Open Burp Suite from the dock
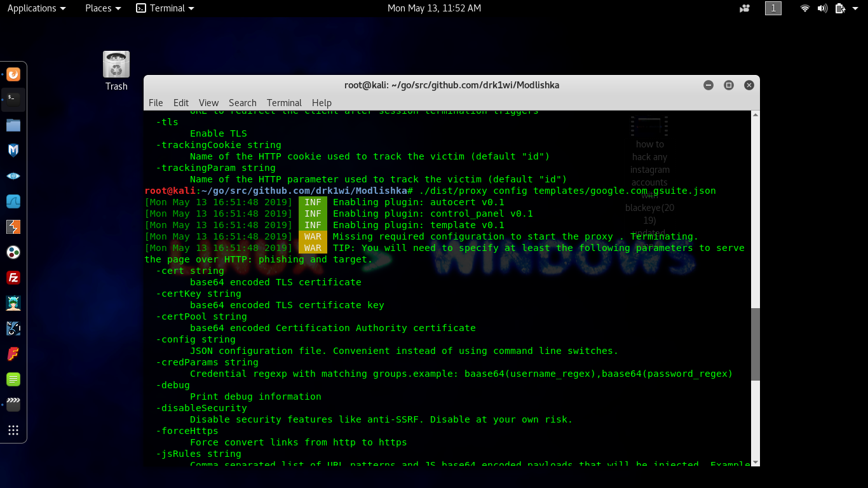The image size is (868, 488). point(13,227)
